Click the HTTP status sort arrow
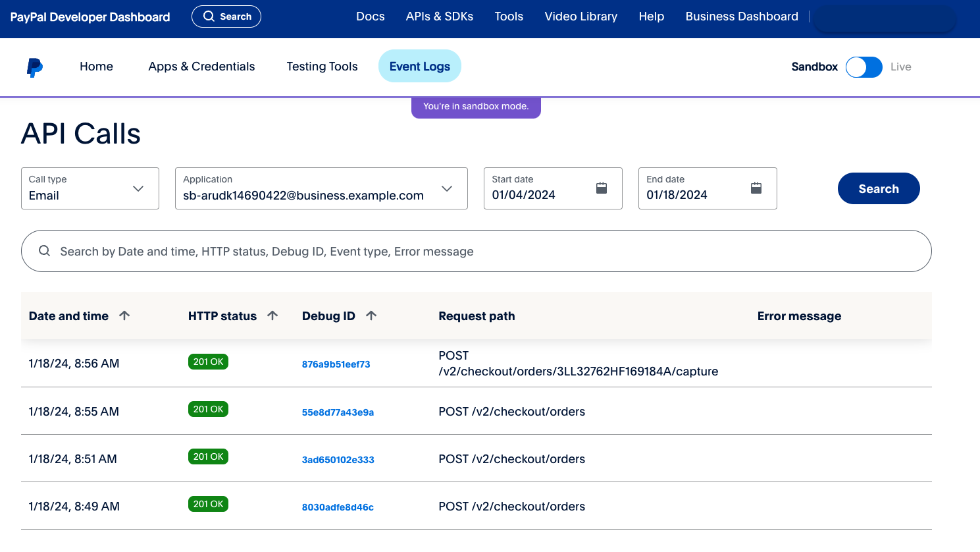Screen dimensions: 980x552 click(x=272, y=316)
